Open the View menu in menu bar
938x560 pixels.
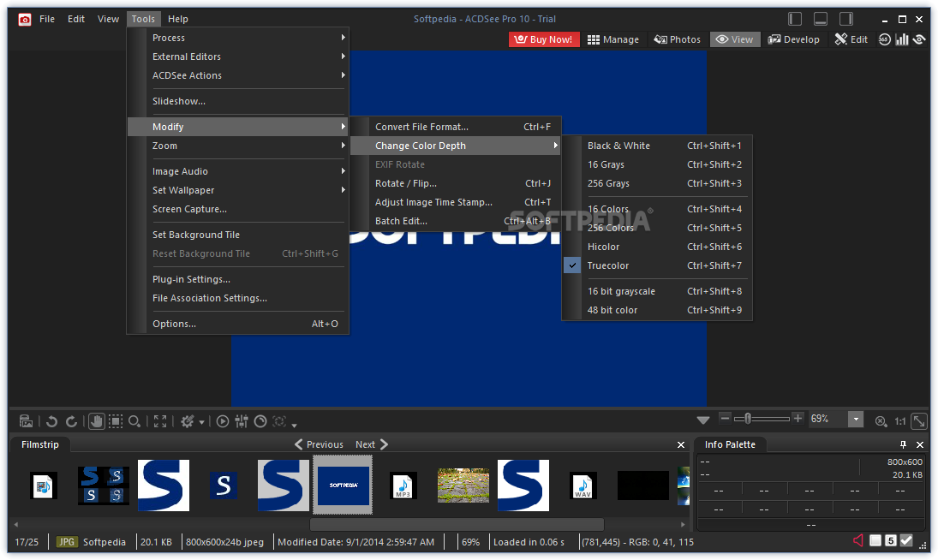pyautogui.click(x=108, y=19)
